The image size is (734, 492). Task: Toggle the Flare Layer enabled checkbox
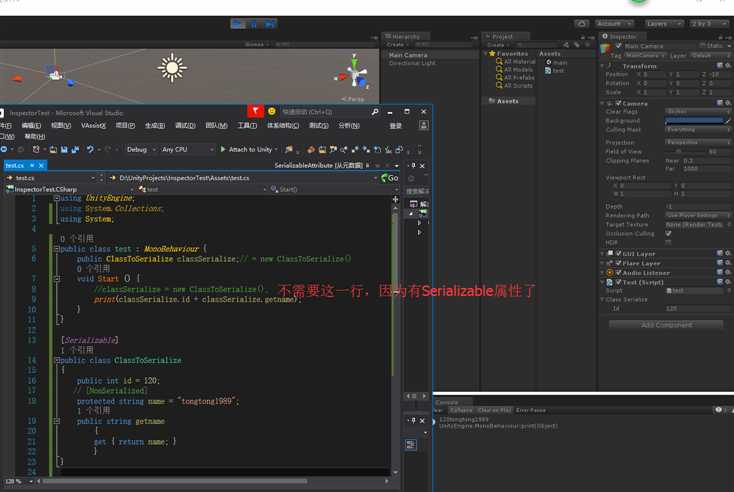click(x=618, y=263)
